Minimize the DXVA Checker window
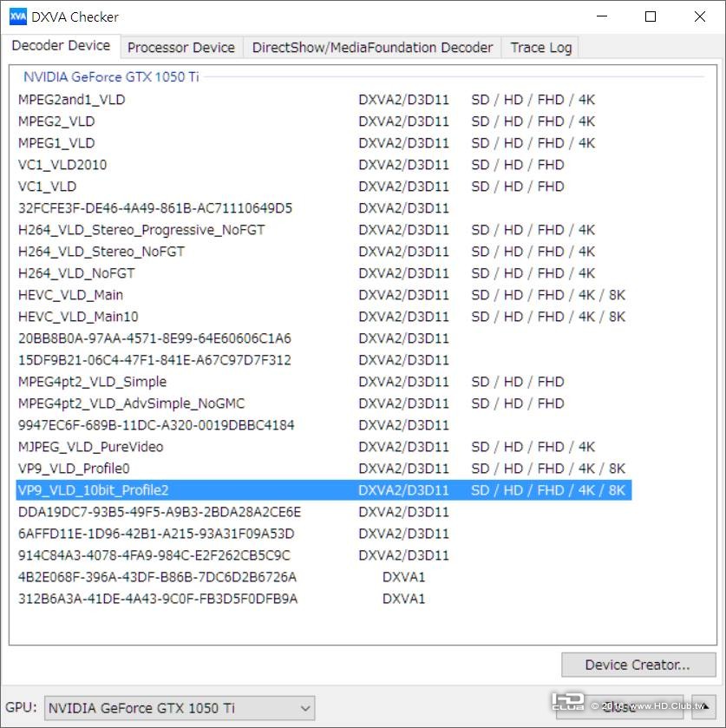726x728 pixels. click(x=602, y=16)
